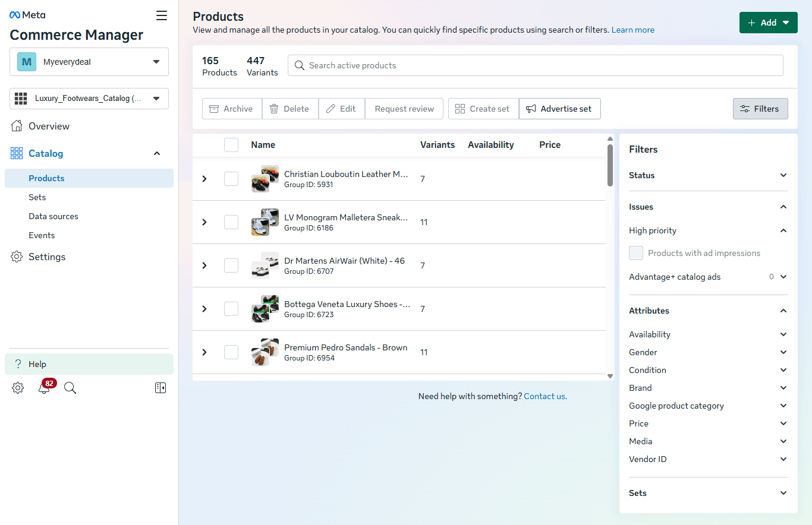Open the Luxury_Footwears_Catalog dropdown
Viewport: 812px width, 525px height.
[x=89, y=99]
